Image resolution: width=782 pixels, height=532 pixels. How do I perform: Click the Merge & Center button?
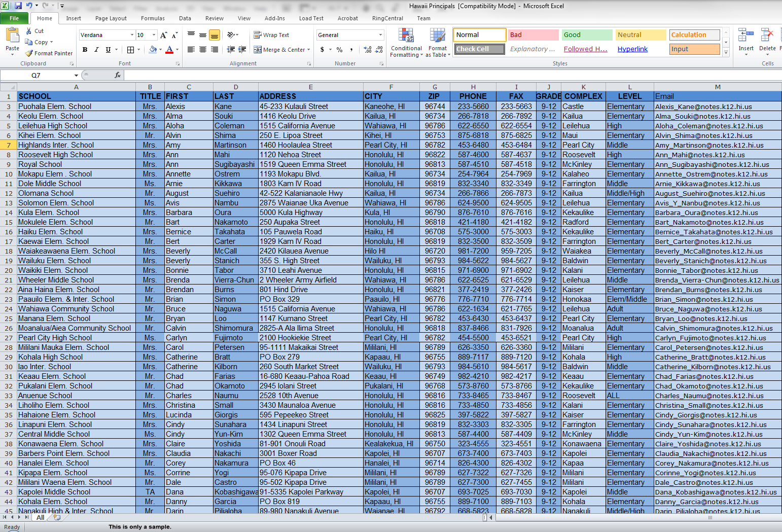coord(279,50)
